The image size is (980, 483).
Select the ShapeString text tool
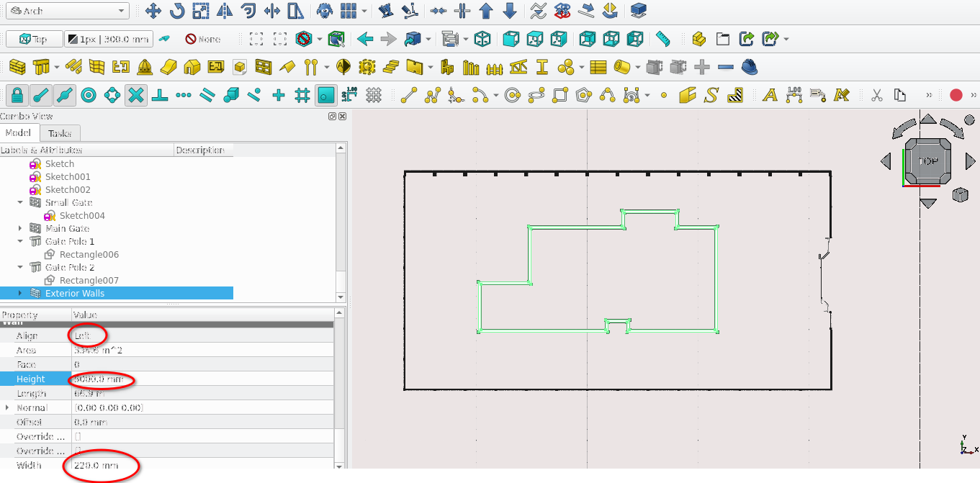(711, 94)
